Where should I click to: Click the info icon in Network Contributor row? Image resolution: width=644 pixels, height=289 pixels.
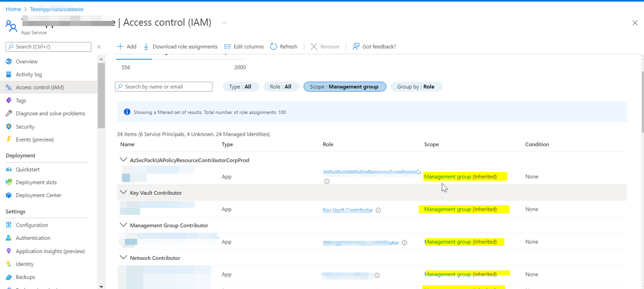[377, 275]
